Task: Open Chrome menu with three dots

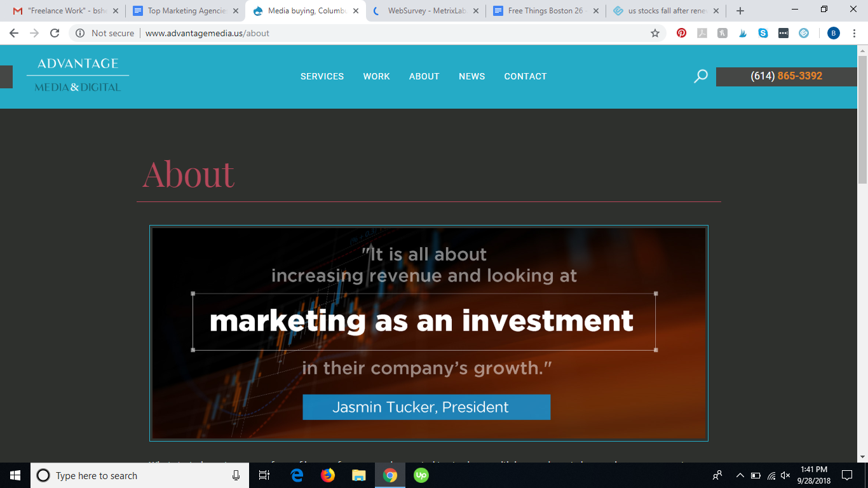Action: [855, 33]
